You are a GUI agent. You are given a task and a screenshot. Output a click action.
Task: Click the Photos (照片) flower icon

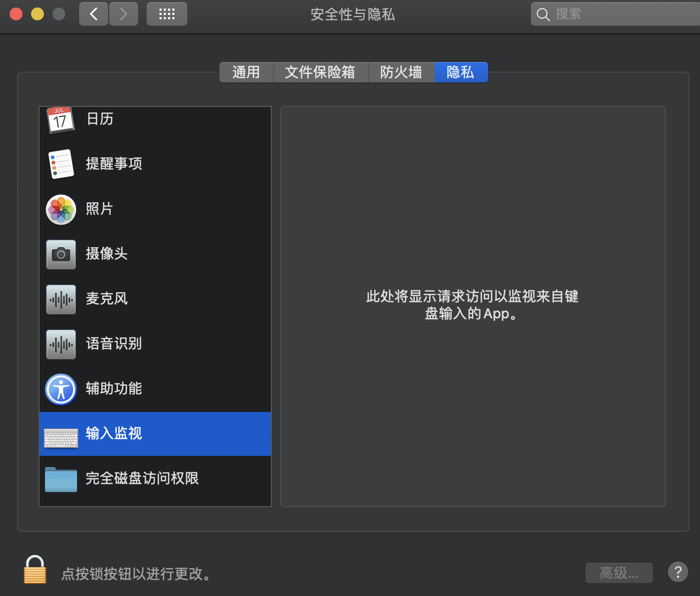click(x=61, y=209)
